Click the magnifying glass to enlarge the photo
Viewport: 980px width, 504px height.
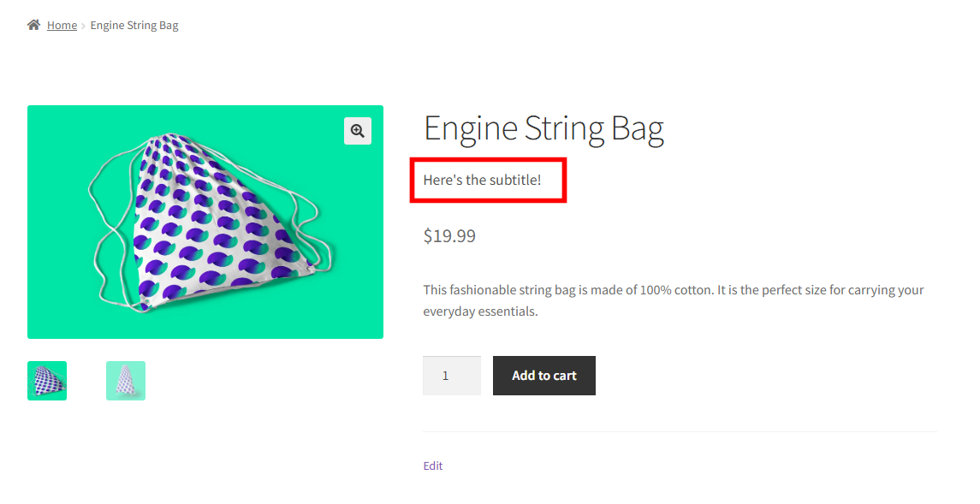358,130
